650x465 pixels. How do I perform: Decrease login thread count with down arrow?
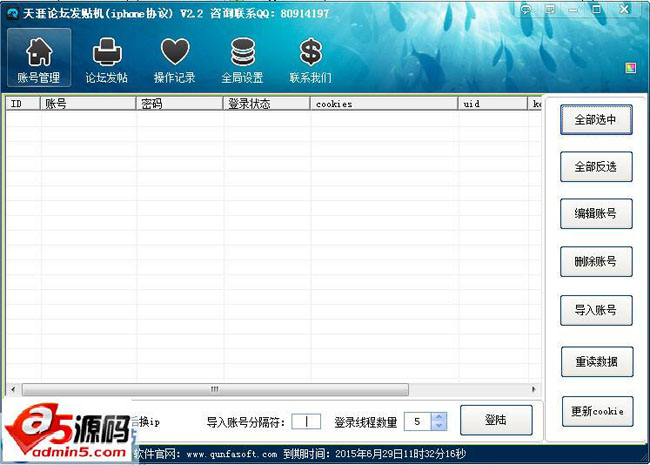439,426
